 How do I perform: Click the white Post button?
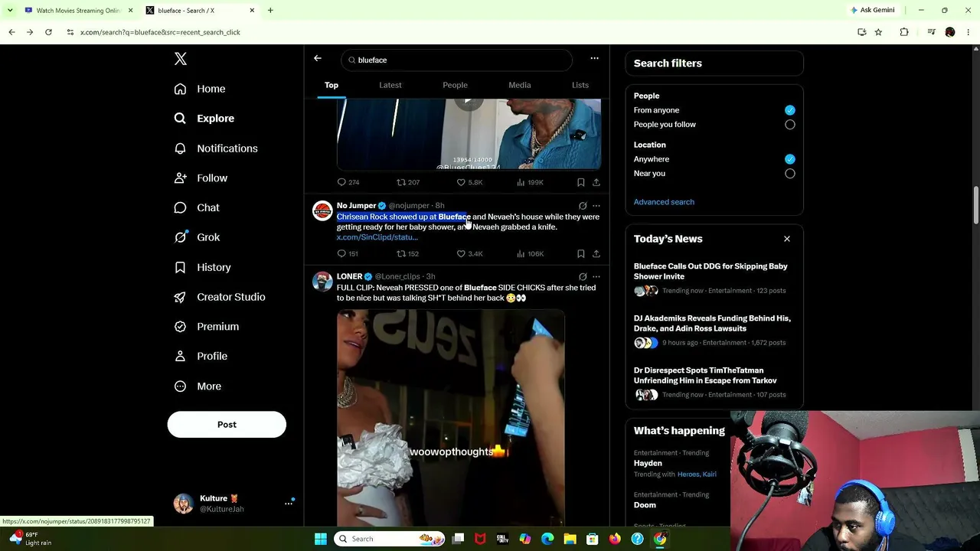[x=227, y=425]
